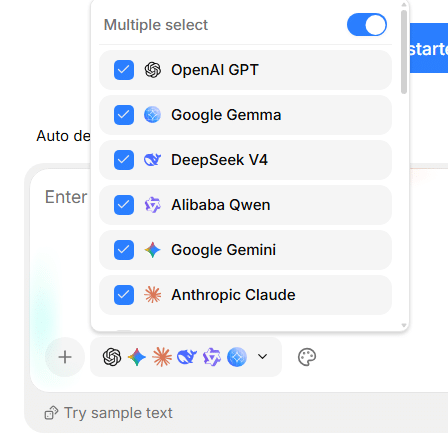The image size is (448, 435).
Task: Click the scrollbar down arrow in the model list
Action: click(x=404, y=325)
